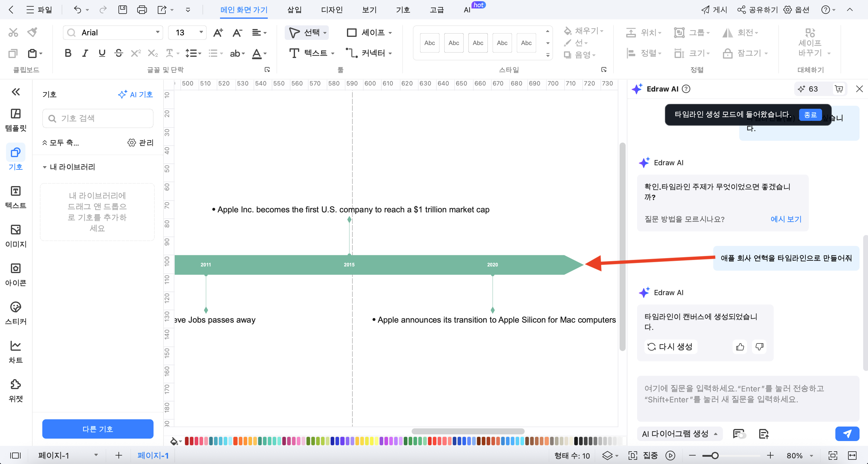The width and height of the screenshot is (868, 464).
Task: Click the More Symbols (다른 기호) button
Action: pyautogui.click(x=98, y=429)
